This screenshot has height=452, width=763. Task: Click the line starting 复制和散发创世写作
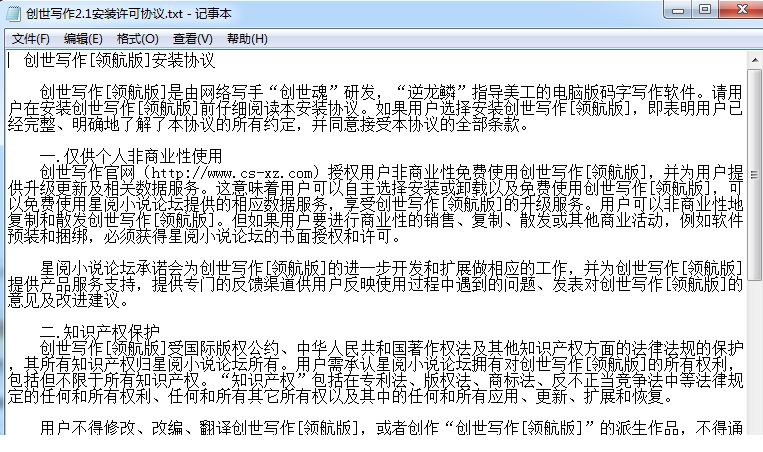click(x=375, y=221)
